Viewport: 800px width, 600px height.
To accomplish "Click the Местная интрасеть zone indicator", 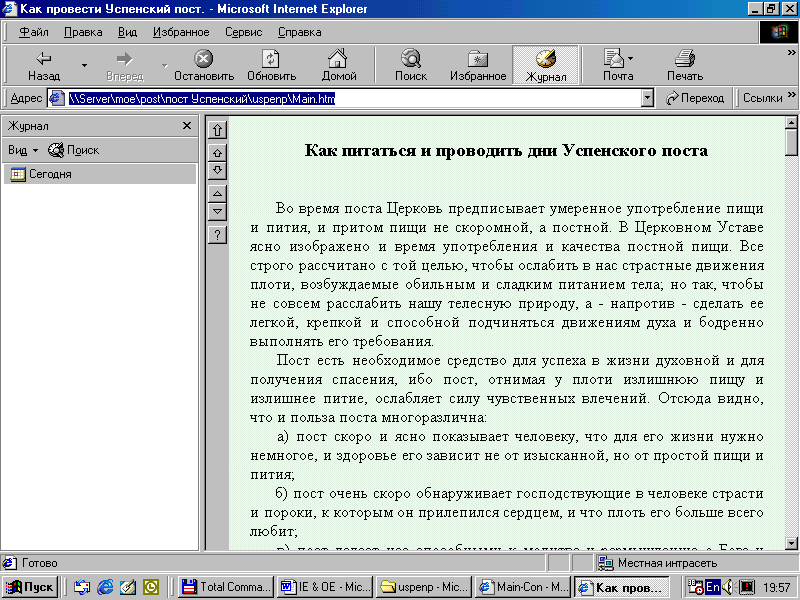I will click(658, 563).
